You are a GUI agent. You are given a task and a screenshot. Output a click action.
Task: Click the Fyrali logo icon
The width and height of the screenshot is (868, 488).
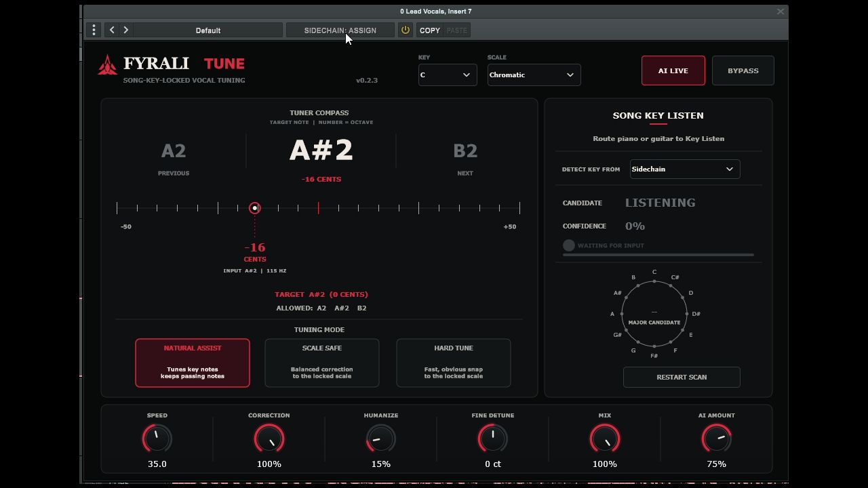coord(107,65)
